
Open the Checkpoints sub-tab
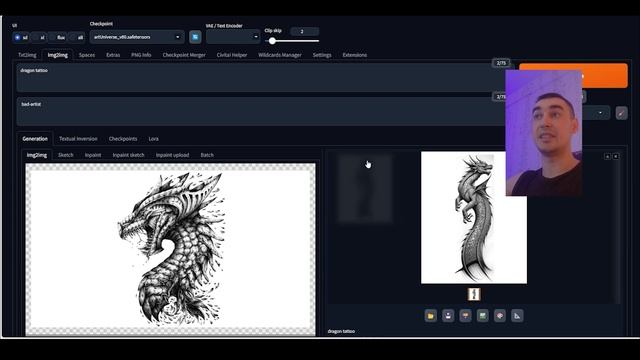(123, 139)
